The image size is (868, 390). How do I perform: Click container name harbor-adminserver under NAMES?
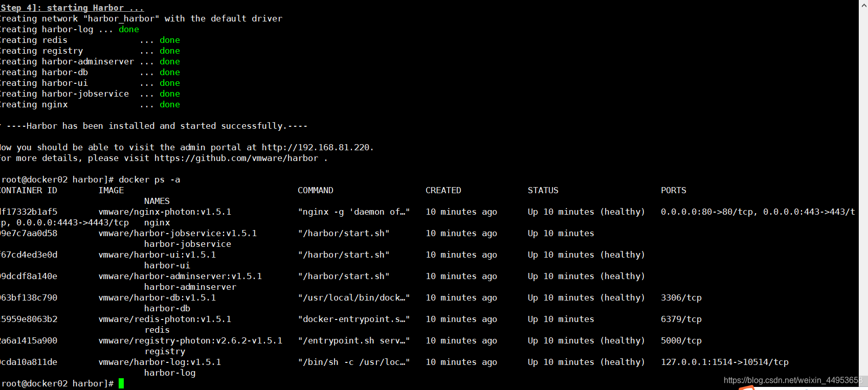pyautogui.click(x=190, y=287)
